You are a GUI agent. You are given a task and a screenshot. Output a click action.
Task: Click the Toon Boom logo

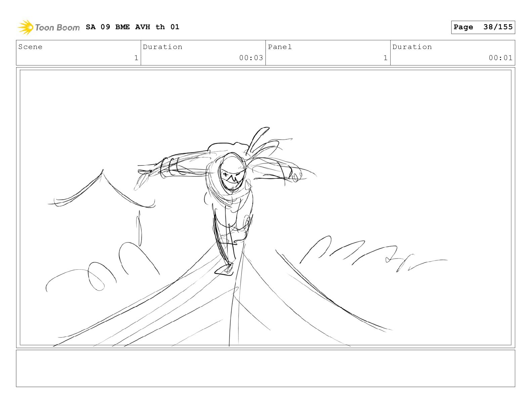click(49, 27)
